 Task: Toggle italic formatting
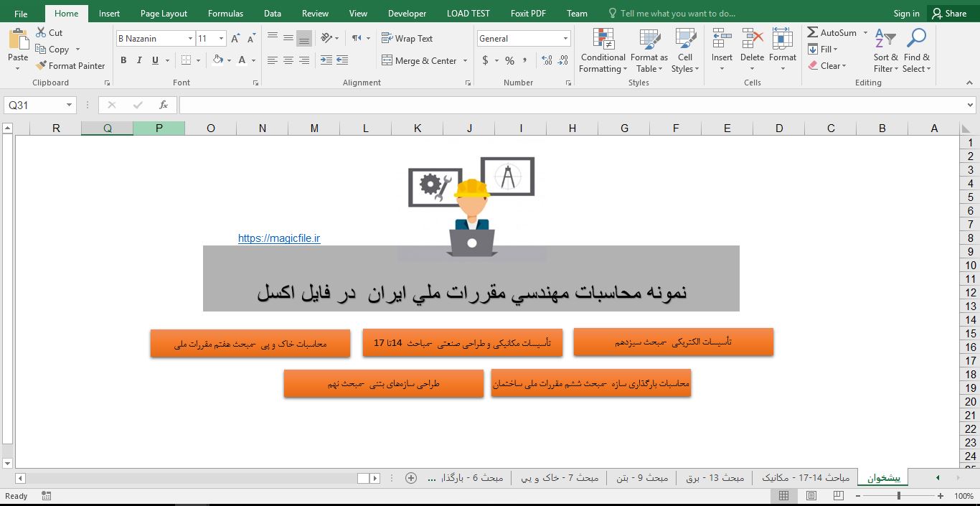[x=138, y=60]
